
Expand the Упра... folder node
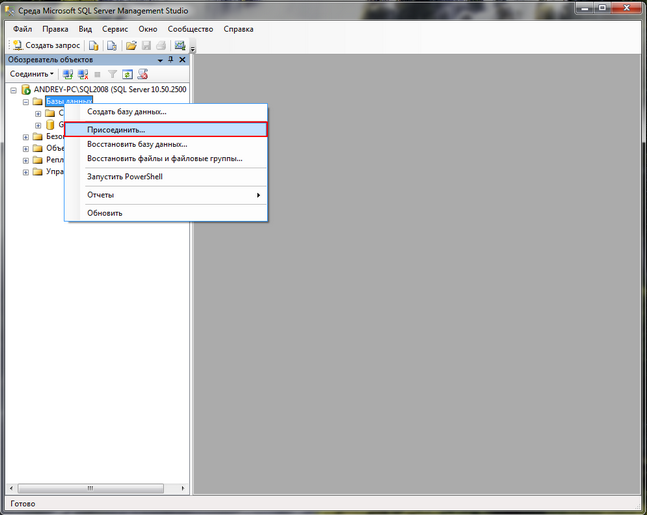point(26,172)
